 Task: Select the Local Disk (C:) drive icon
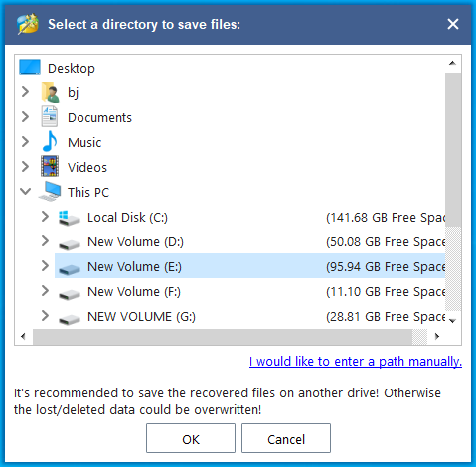pyautogui.click(x=69, y=218)
